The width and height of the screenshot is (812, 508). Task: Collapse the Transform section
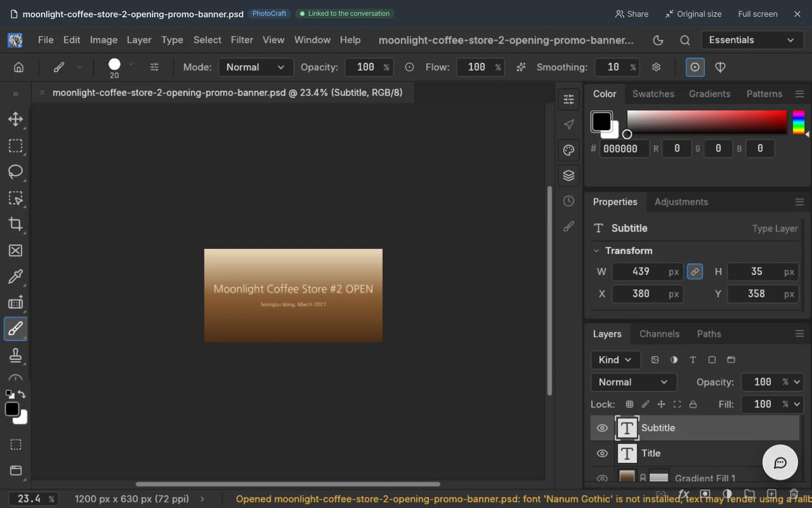(x=596, y=250)
